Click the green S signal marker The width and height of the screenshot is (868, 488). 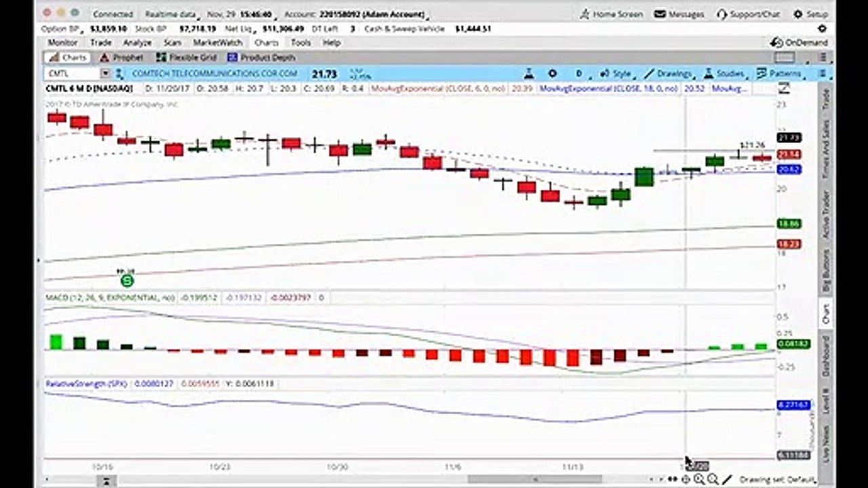click(127, 281)
